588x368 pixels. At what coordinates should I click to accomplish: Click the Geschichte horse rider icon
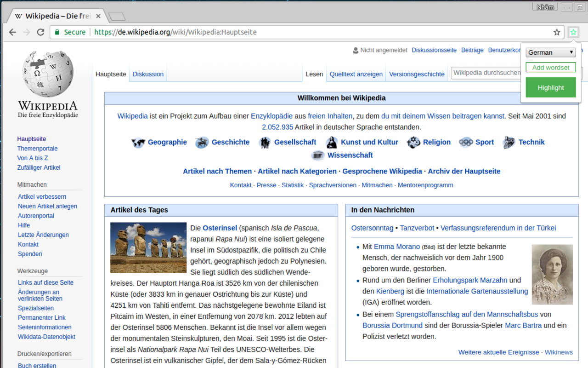pyautogui.click(x=202, y=143)
